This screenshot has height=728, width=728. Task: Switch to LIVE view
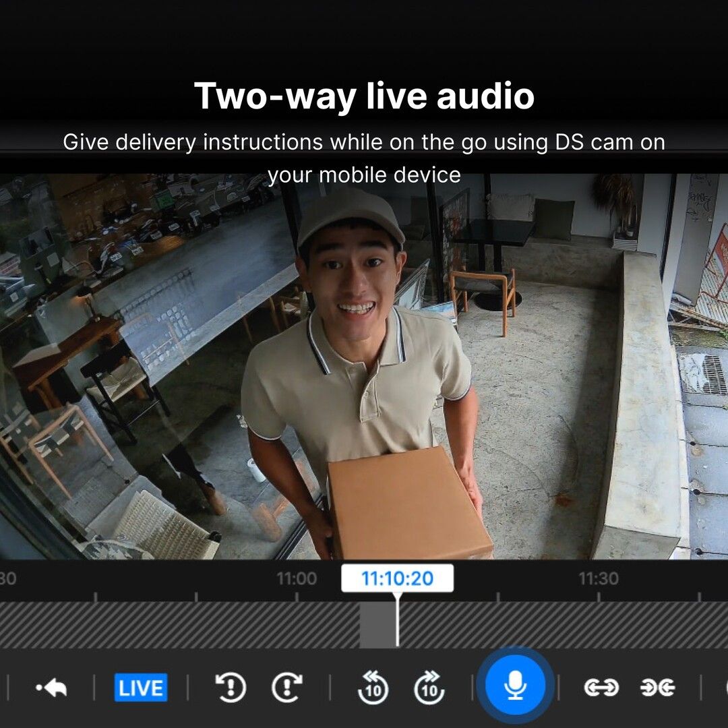tap(141, 688)
